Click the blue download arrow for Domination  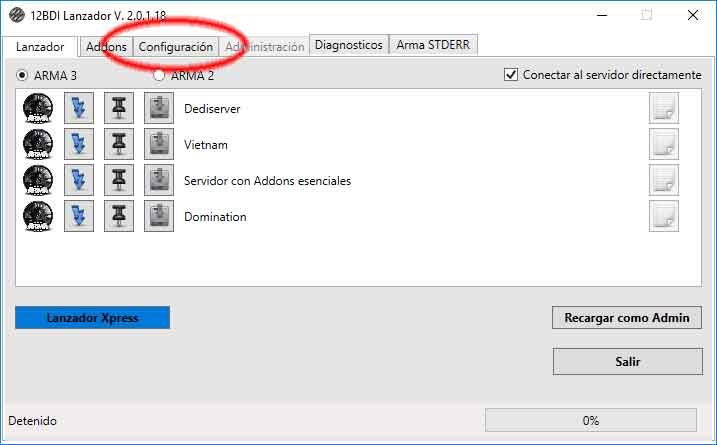79,216
